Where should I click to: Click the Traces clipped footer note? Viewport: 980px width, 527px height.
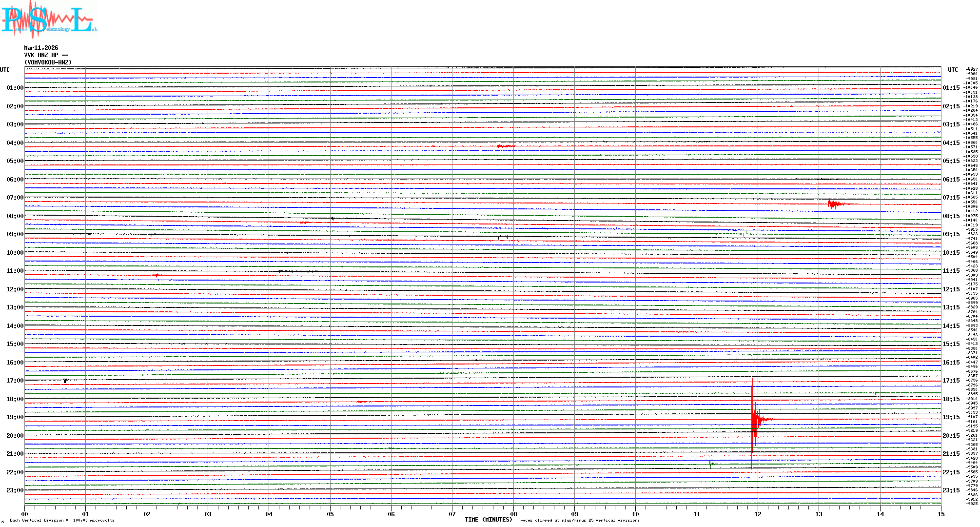pyautogui.click(x=578, y=520)
